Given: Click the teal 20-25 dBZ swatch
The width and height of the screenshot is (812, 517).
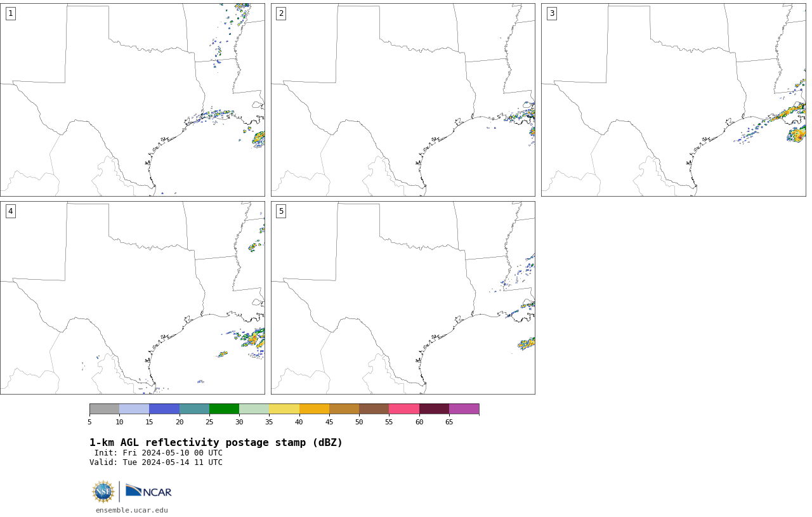Looking at the screenshot, I should click(x=194, y=409).
